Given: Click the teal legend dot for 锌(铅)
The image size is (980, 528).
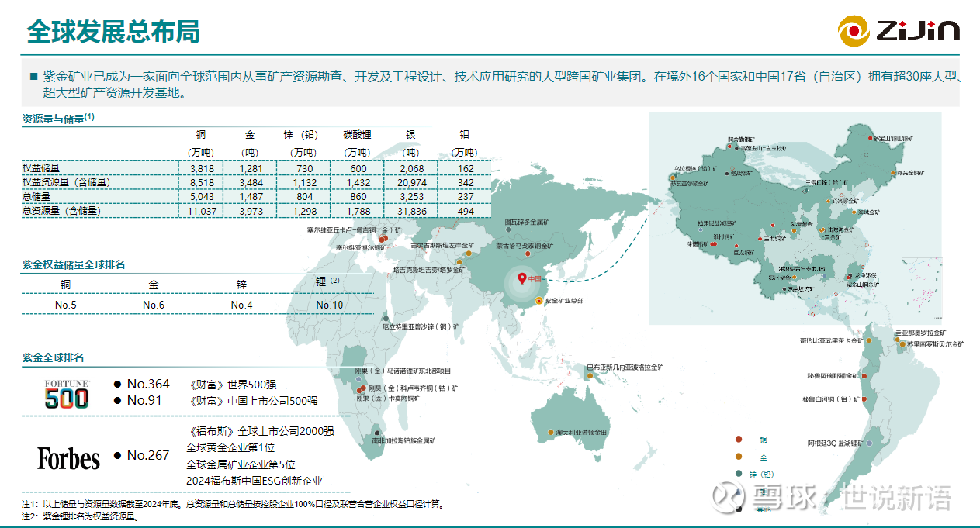Looking at the screenshot, I should [739, 474].
